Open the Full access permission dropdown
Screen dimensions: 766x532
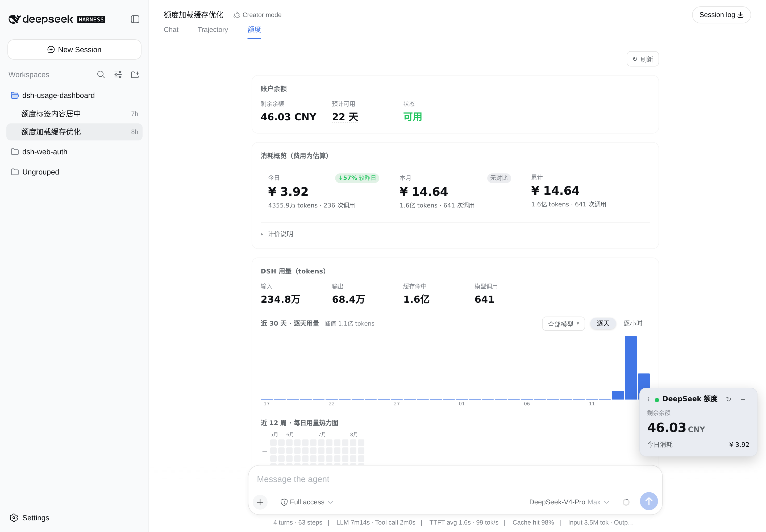pos(307,502)
